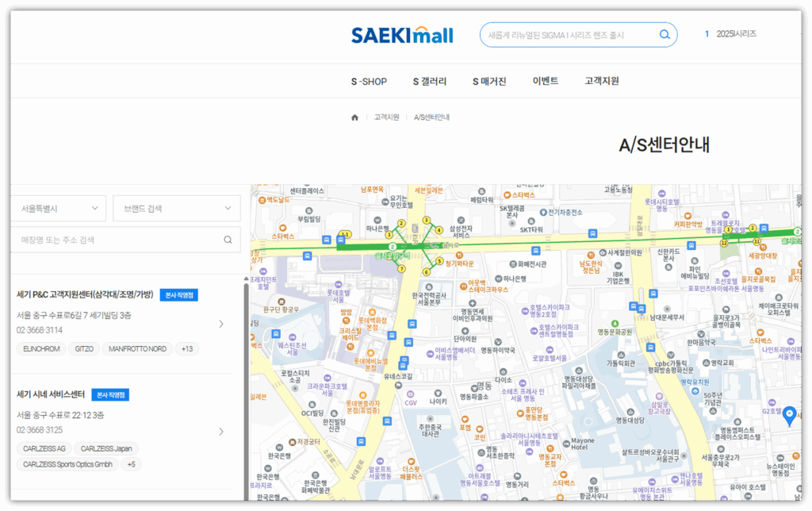Select map marker number 2 on the map
This screenshot has width=812, height=511.
click(400, 223)
